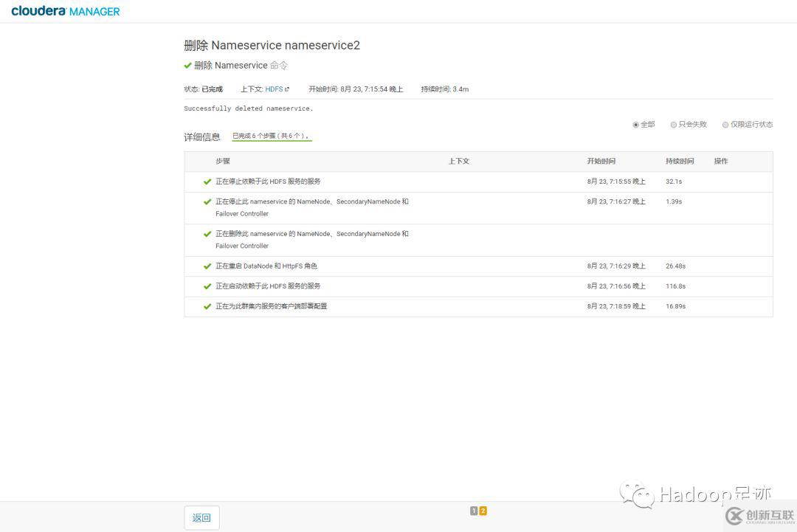The image size is (797, 532).
Task: Click the start time 8月 23, 7:16:29 晚上
Action: [x=616, y=266]
